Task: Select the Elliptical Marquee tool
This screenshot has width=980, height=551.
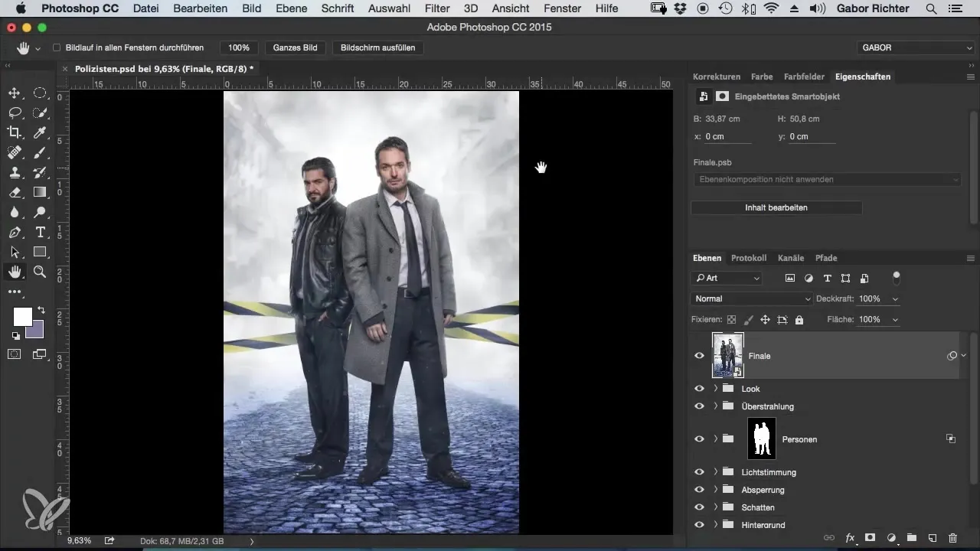Action: [40, 93]
